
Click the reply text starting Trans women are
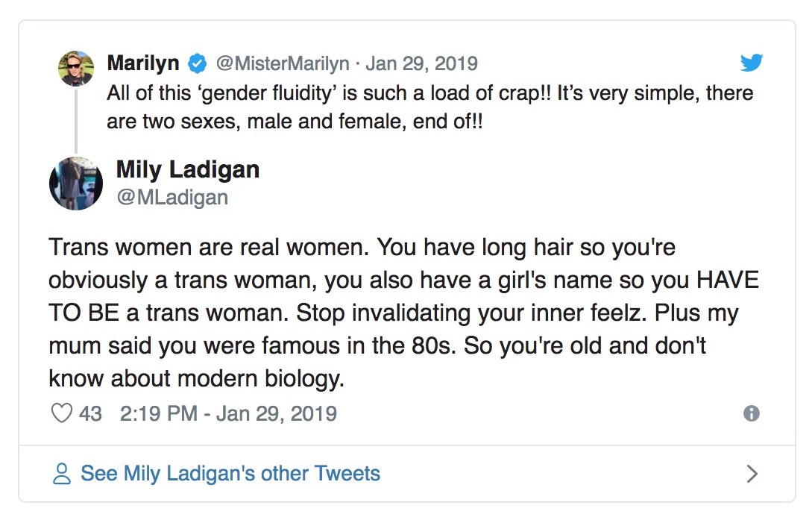403,313
